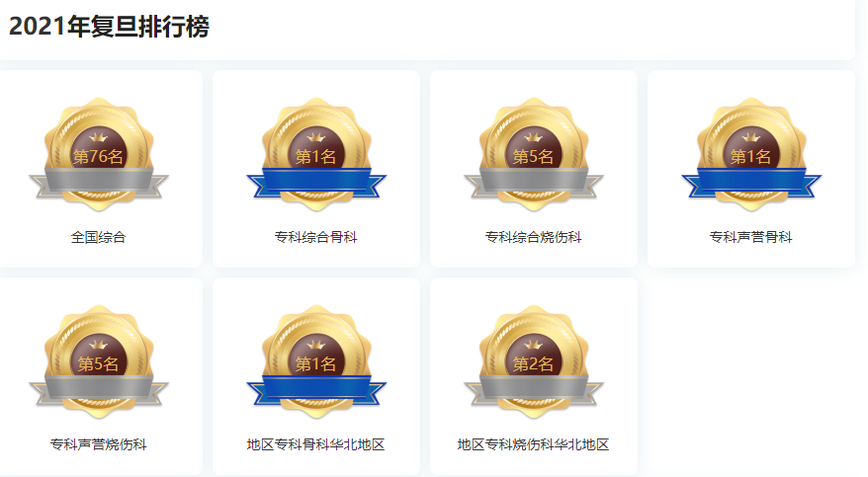
Task: Select the 专科声誉烧伤科 label
Action: [99, 444]
